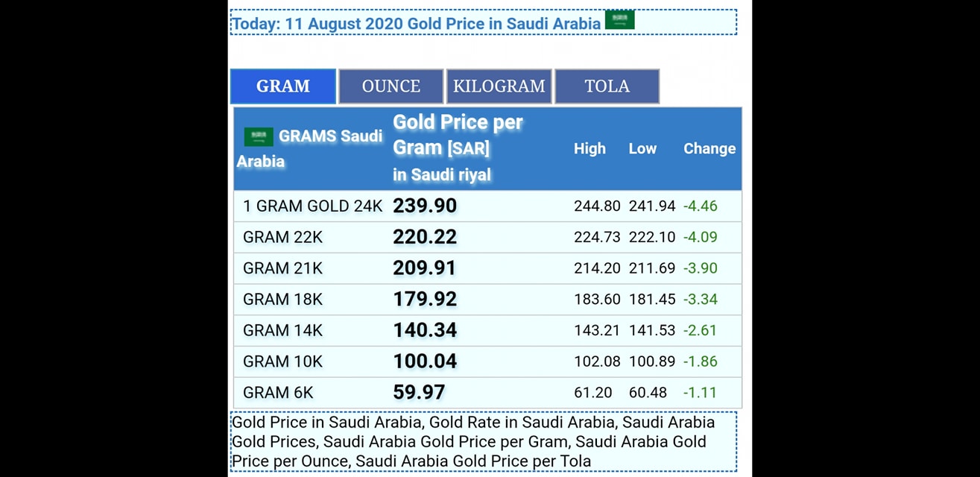
Task: Click the GRAM 22K price 220.22
Action: [425, 237]
